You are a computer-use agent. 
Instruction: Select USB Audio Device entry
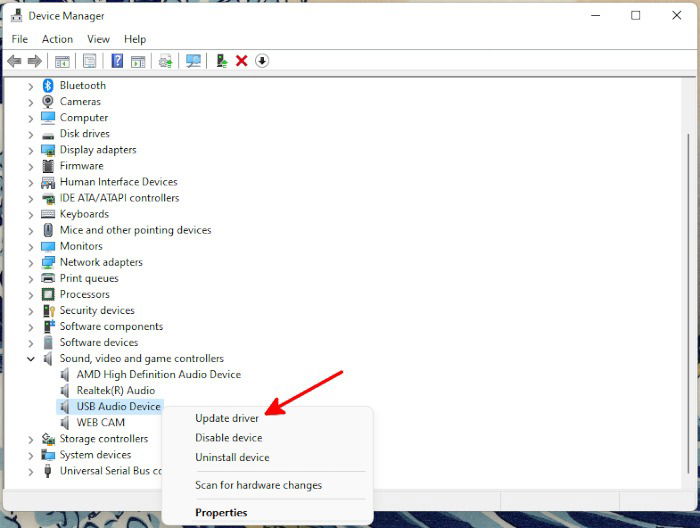118,407
